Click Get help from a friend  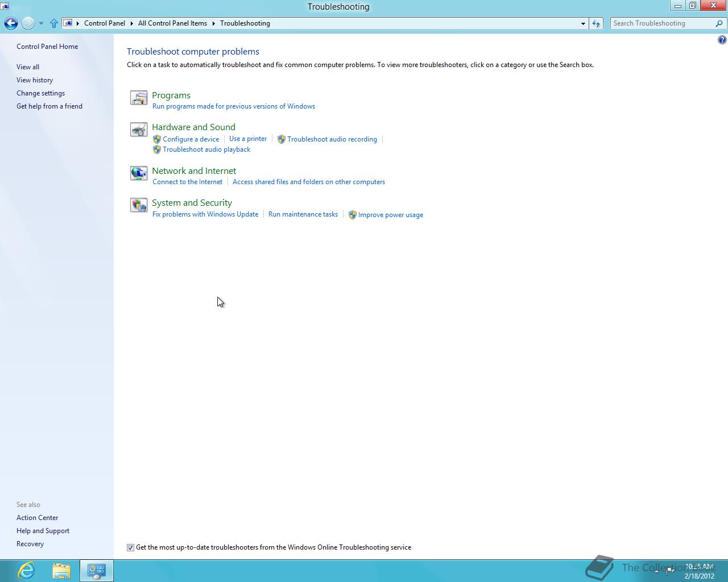tap(49, 106)
